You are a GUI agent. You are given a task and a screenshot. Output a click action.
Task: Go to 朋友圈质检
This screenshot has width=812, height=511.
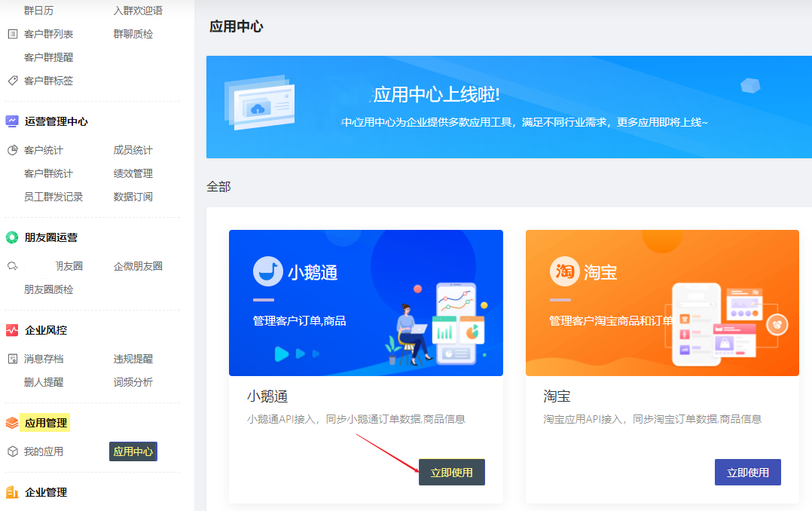pyautogui.click(x=49, y=289)
